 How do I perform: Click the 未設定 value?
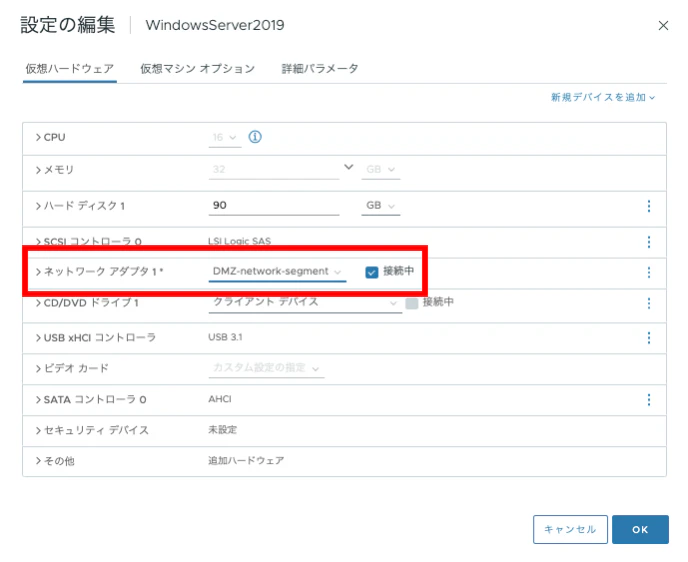[222, 430]
